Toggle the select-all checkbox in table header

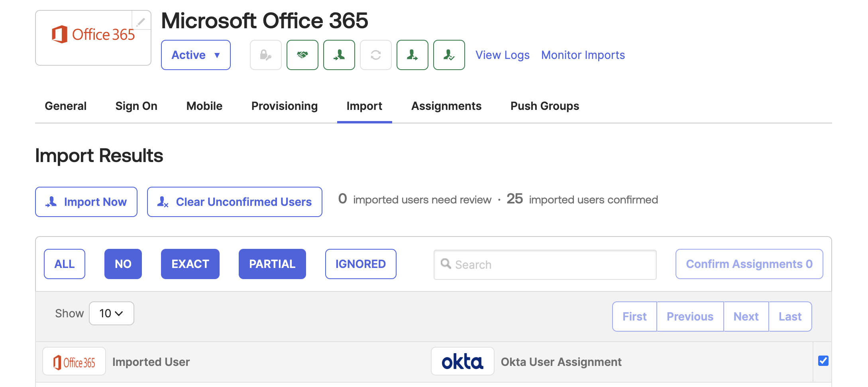coord(823,361)
